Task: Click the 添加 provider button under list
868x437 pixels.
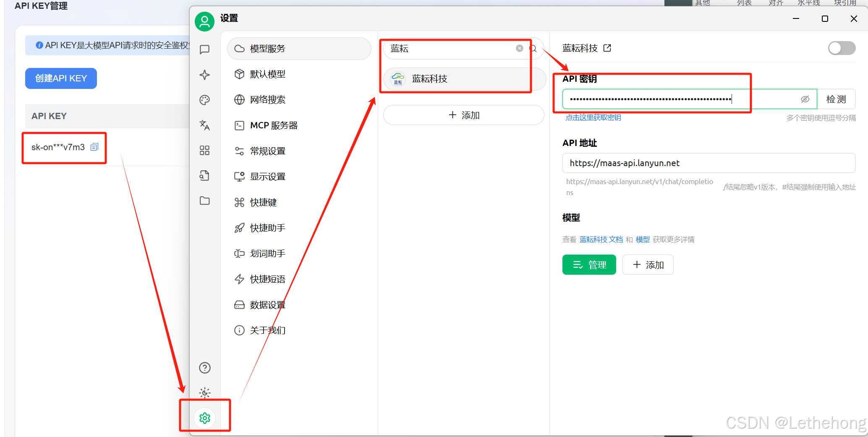Action: click(x=463, y=115)
